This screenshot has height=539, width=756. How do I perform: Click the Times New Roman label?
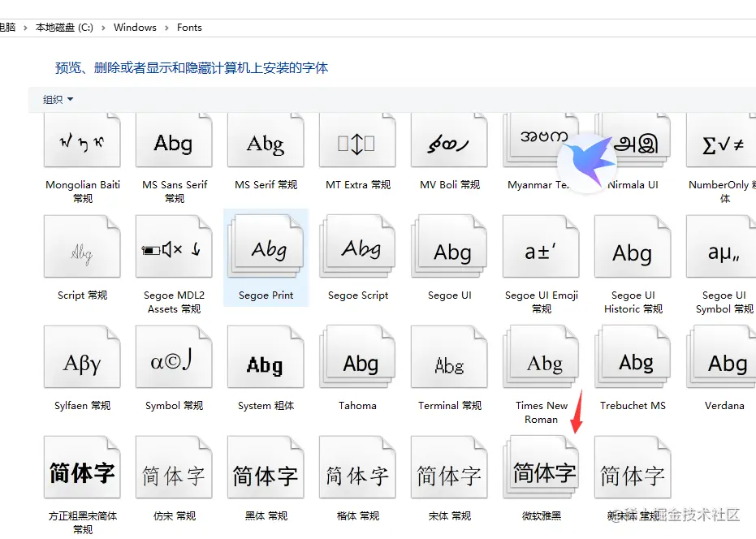coord(542,412)
